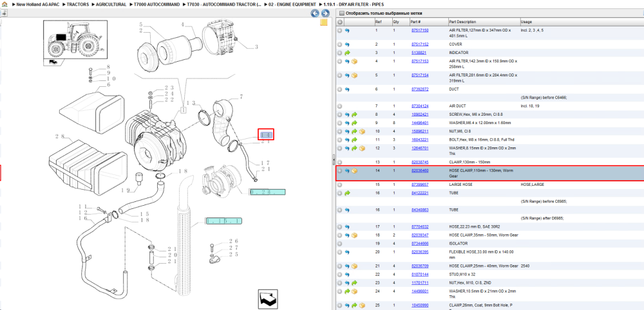
Task: Click blue arrow for TUBE 84340863
Action: coord(347,210)
